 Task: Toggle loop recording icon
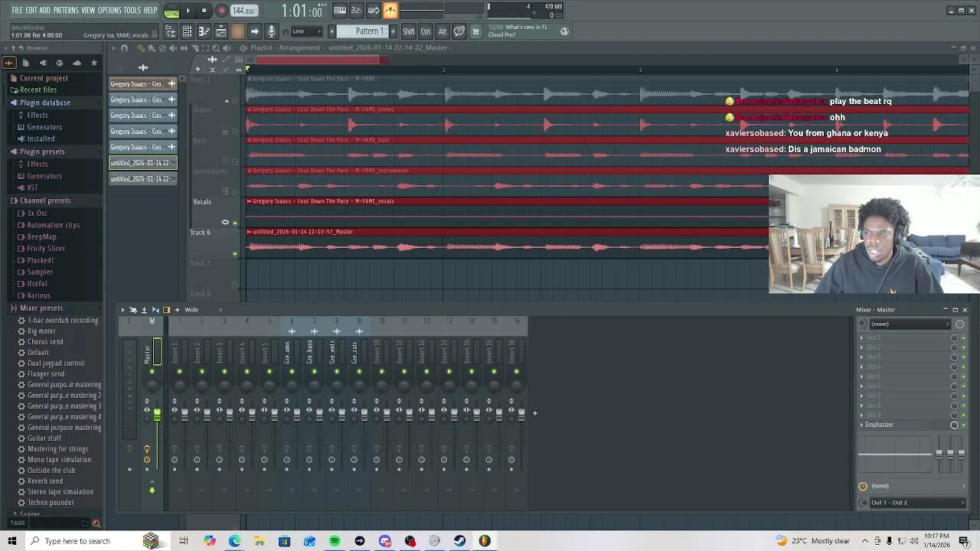pyautogui.click(x=374, y=11)
